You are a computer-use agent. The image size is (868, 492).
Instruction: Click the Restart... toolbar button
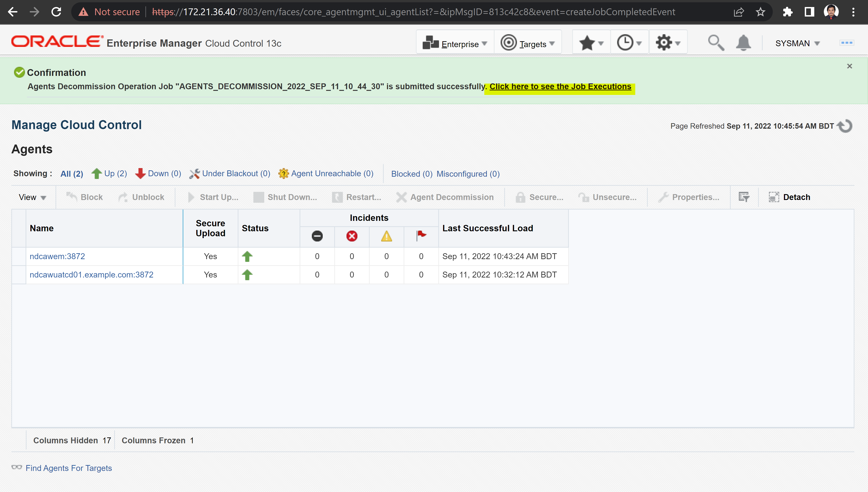pos(356,197)
